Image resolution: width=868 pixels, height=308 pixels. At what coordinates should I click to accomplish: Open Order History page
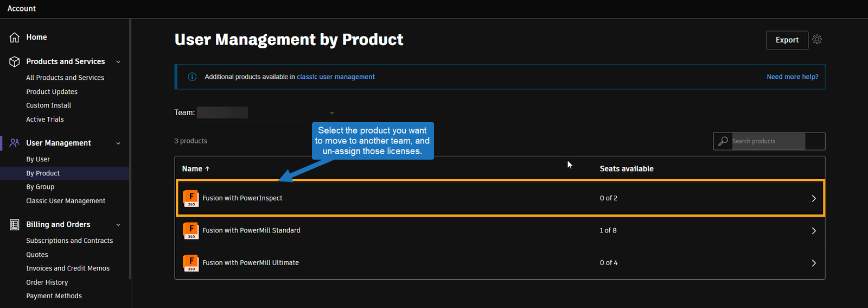click(47, 282)
